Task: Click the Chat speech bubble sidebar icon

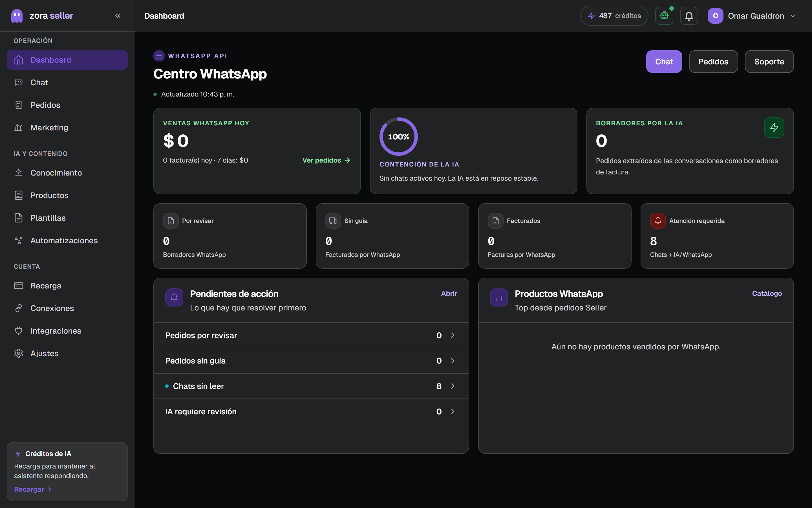Action: (x=19, y=82)
